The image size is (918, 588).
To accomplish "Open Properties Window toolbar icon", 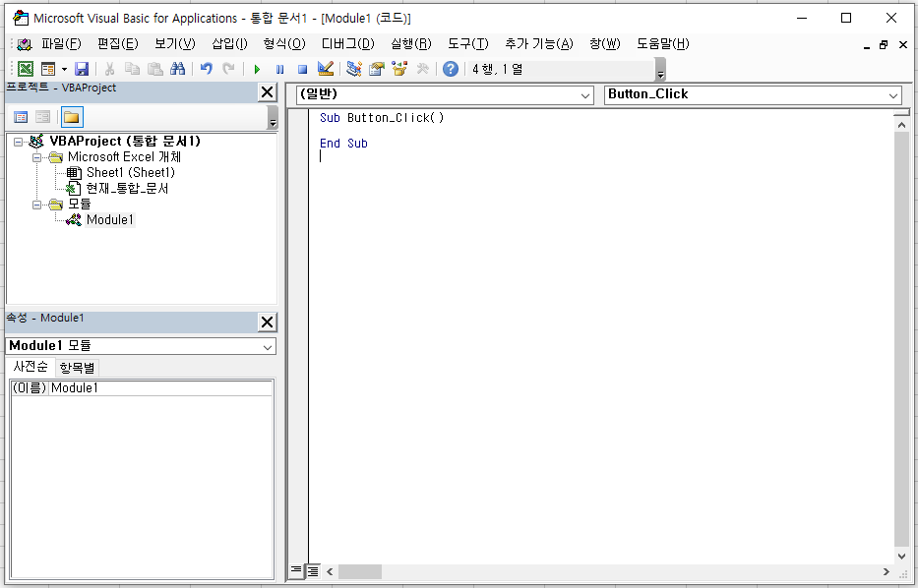I will tap(377, 69).
